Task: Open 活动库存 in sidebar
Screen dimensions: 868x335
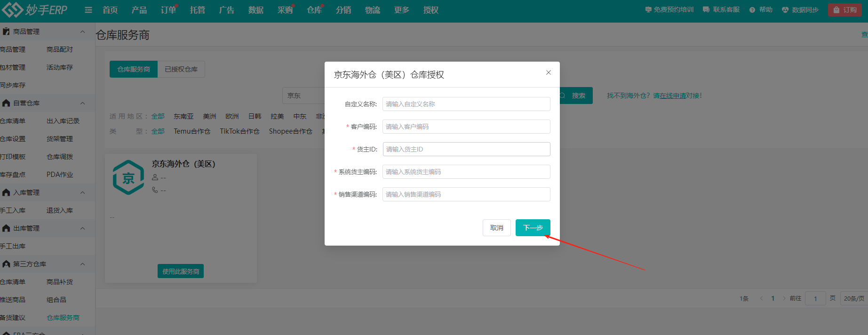Action: (x=60, y=67)
